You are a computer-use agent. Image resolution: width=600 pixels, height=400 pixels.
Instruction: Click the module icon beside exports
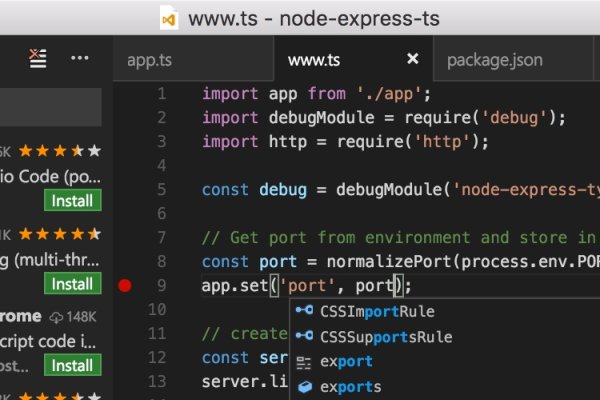coord(305,387)
